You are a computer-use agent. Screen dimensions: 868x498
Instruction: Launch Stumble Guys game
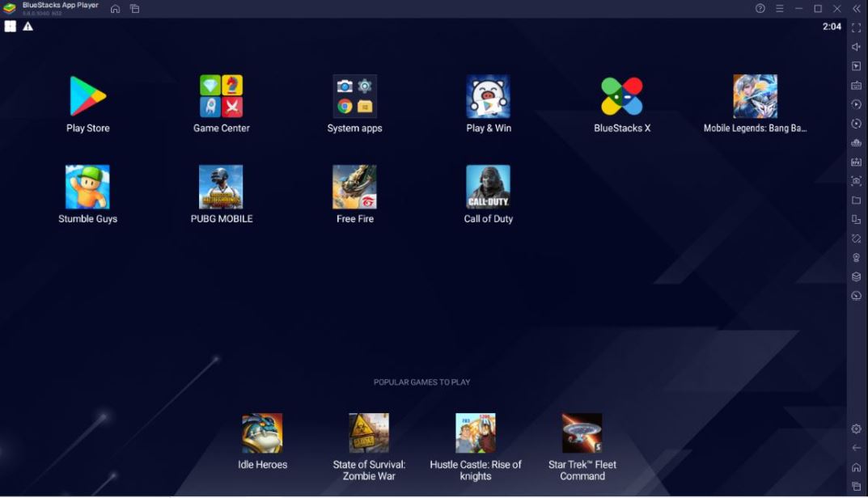coord(87,188)
